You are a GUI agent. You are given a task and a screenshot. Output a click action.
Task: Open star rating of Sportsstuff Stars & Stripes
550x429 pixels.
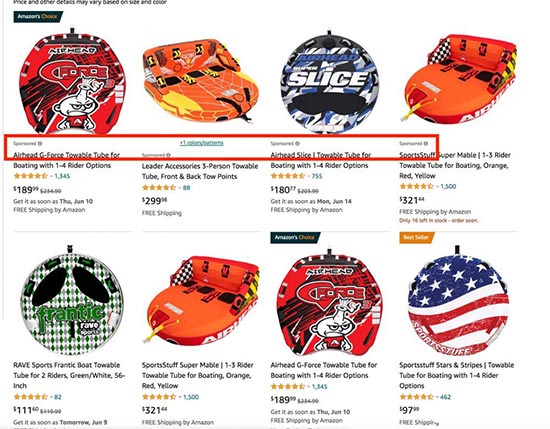point(416,397)
